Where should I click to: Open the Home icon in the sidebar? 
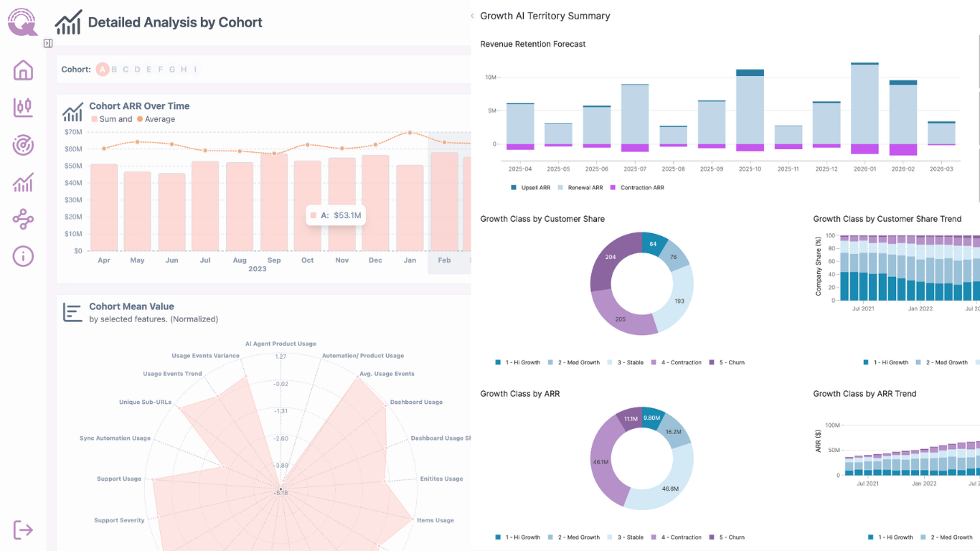pyautogui.click(x=23, y=70)
